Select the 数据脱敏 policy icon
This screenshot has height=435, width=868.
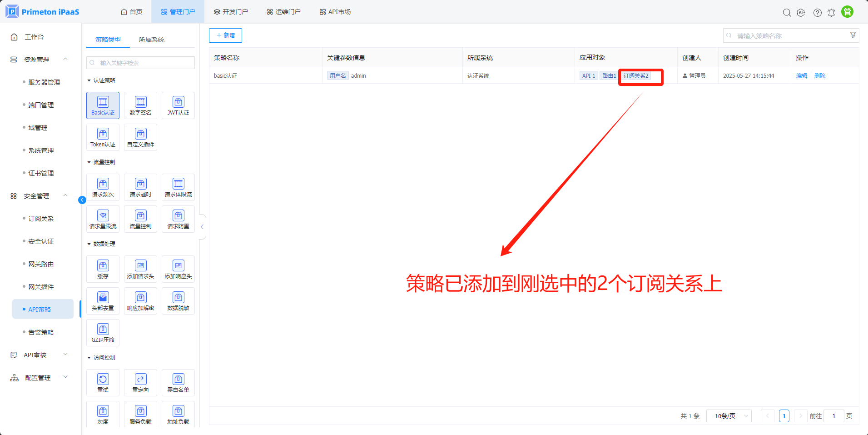coord(178,301)
